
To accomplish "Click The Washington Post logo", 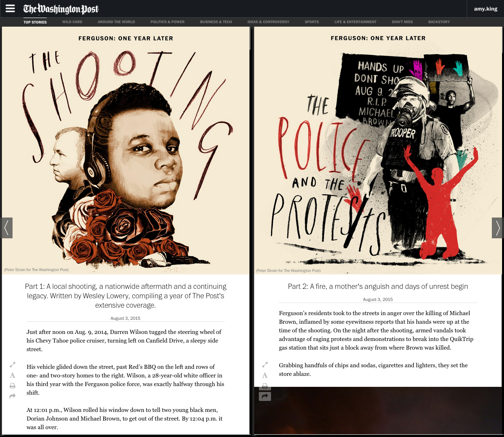I will click(61, 9).
